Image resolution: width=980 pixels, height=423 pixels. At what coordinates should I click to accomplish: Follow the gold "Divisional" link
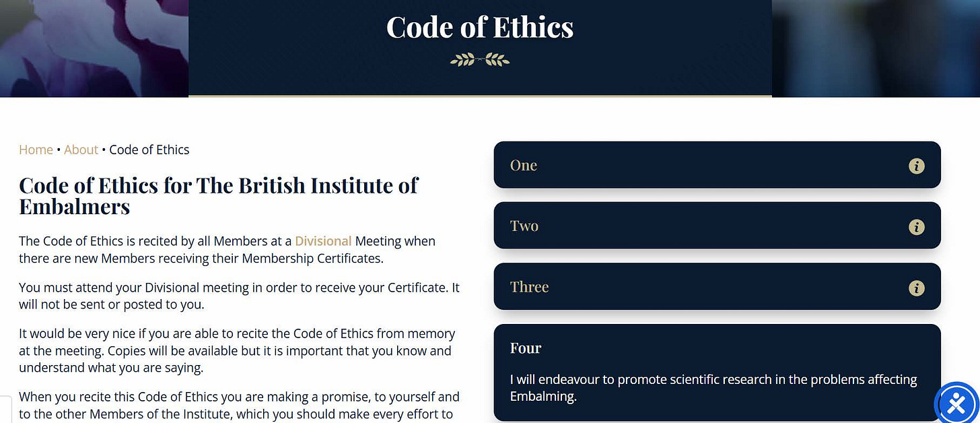point(323,241)
